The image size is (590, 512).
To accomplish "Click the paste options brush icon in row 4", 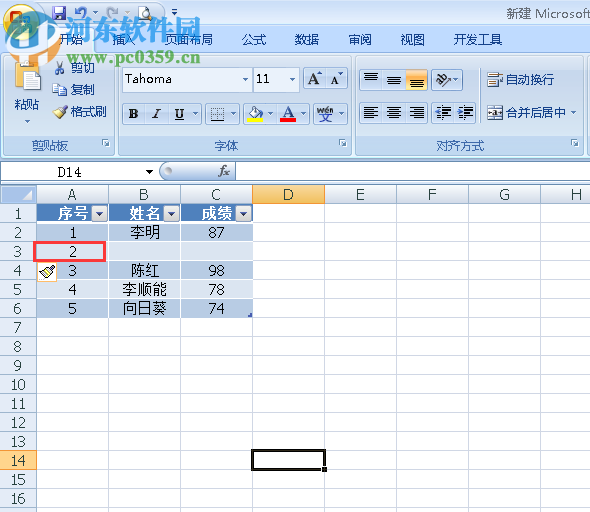I will (x=47, y=272).
